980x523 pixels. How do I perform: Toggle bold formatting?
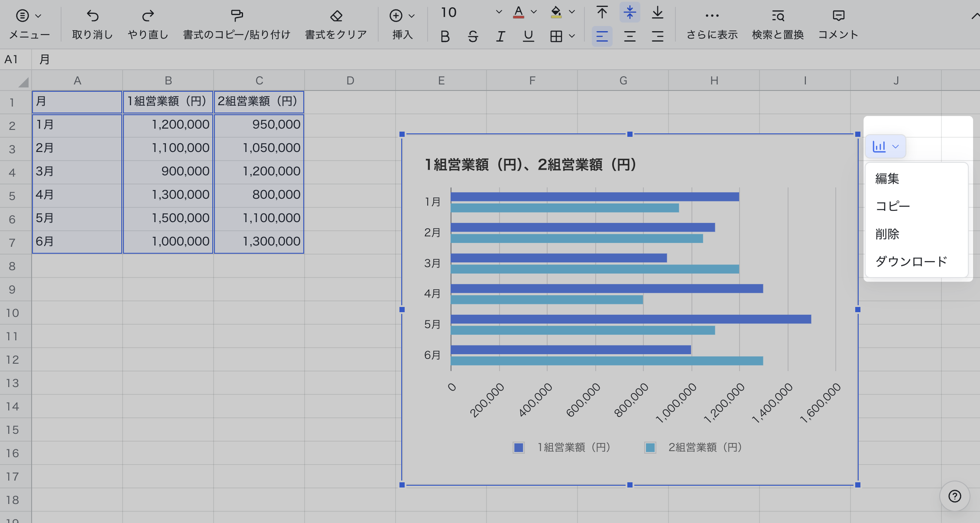(x=445, y=36)
